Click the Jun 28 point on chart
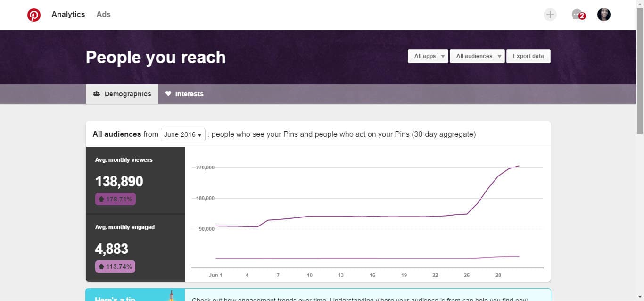 pyautogui.click(x=498, y=176)
